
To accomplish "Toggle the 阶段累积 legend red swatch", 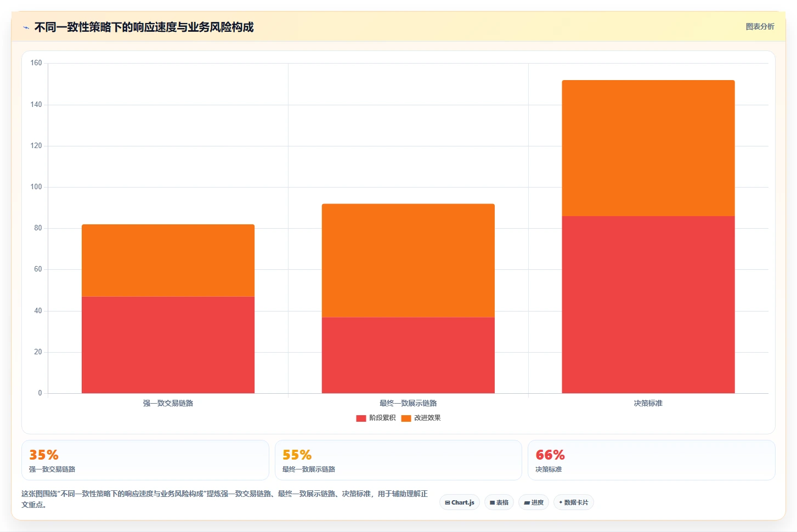I will 361,418.
